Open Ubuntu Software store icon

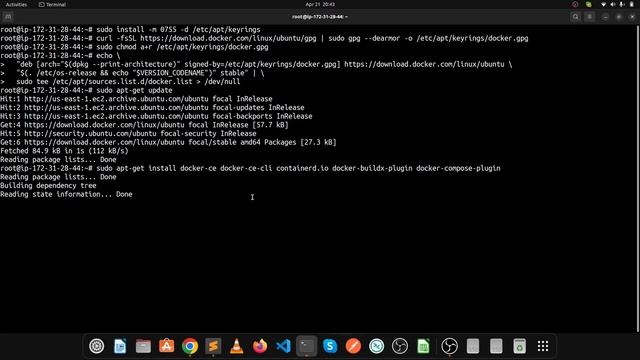pyautogui.click(x=167, y=346)
